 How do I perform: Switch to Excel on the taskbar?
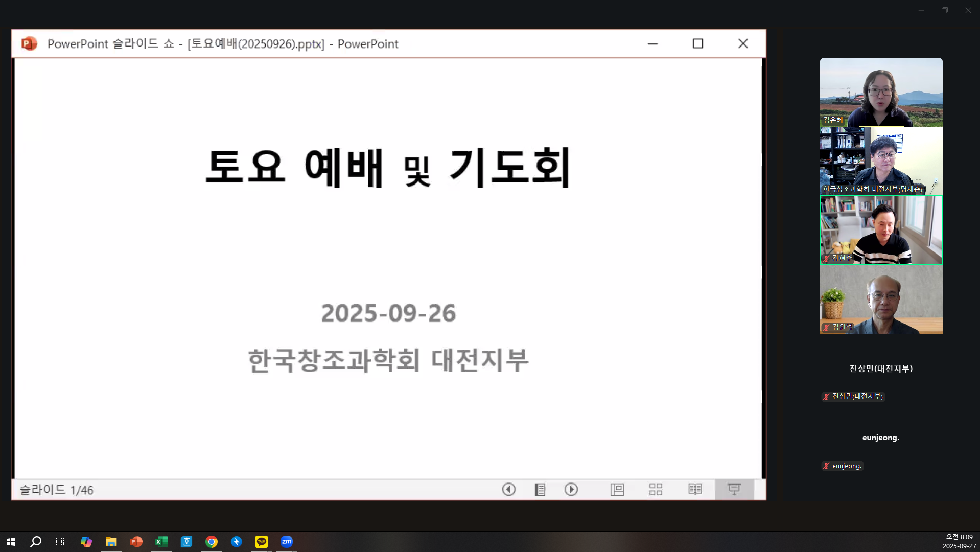tap(161, 542)
